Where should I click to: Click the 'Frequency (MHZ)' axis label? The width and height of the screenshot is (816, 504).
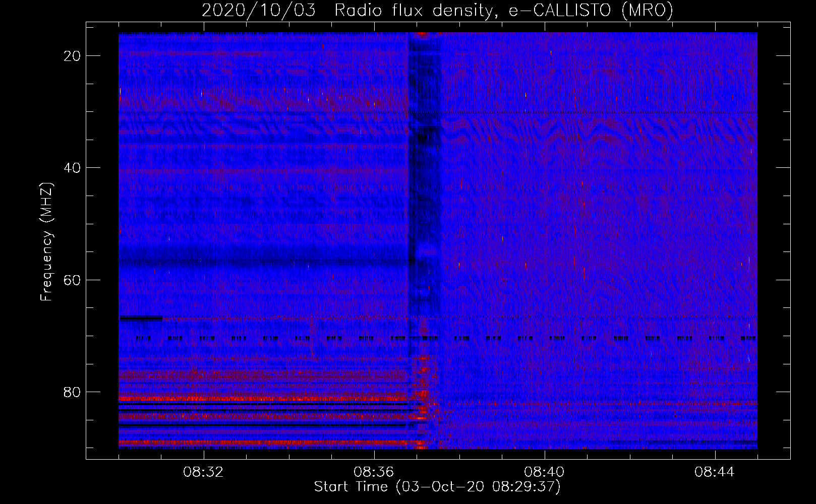(x=46, y=242)
